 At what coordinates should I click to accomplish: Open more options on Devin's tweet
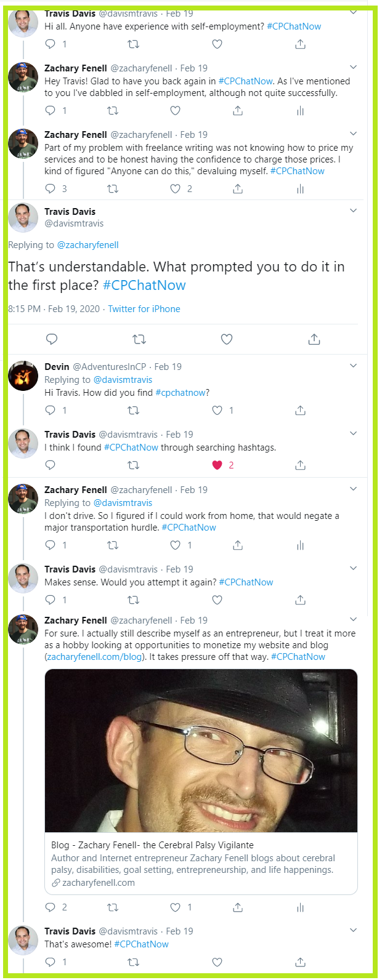[x=353, y=366]
